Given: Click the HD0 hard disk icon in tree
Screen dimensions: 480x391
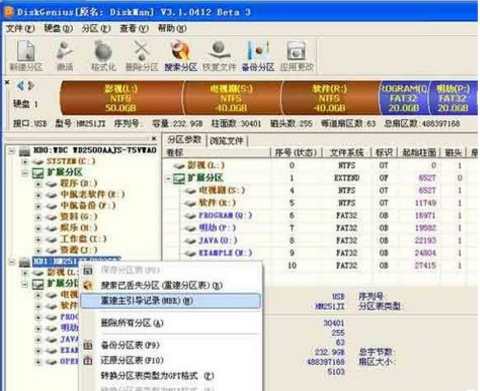Looking at the screenshot, I should tap(24, 152).
